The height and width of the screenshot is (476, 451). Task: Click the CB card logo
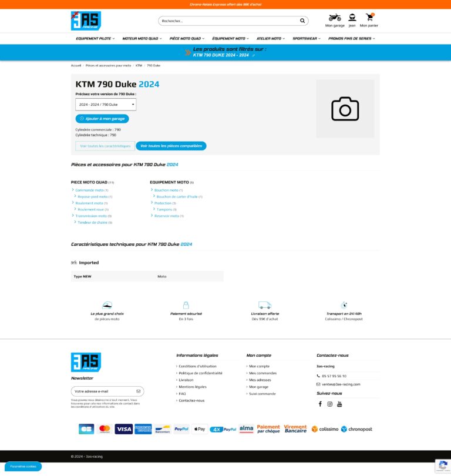click(x=86, y=429)
